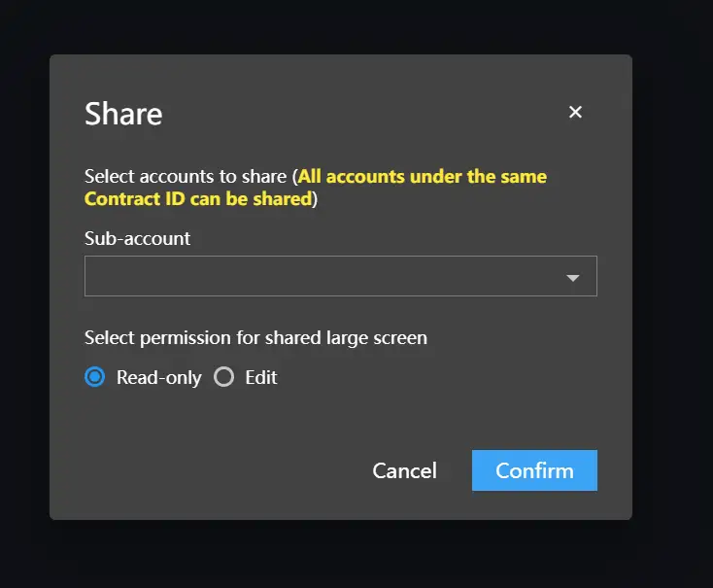
Task: Close the Share dialog with the X icon
Action: point(575,112)
